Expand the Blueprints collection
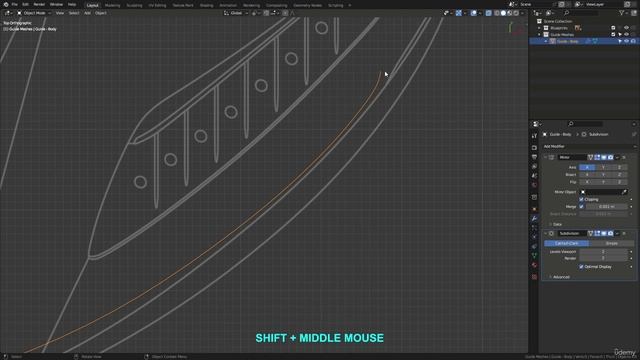The height and width of the screenshot is (360, 640). [x=539, y=28]
